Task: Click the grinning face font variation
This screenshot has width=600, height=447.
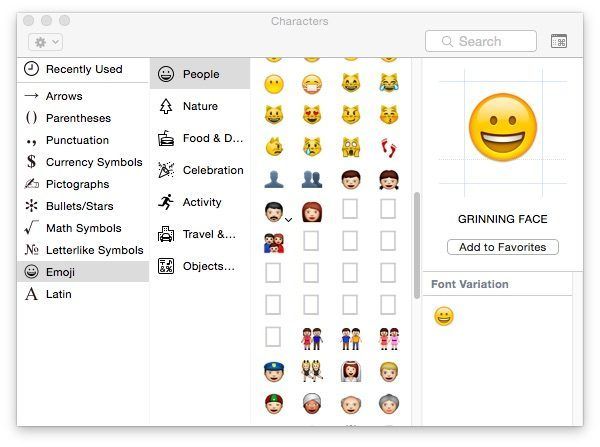Action: (444, 316)
